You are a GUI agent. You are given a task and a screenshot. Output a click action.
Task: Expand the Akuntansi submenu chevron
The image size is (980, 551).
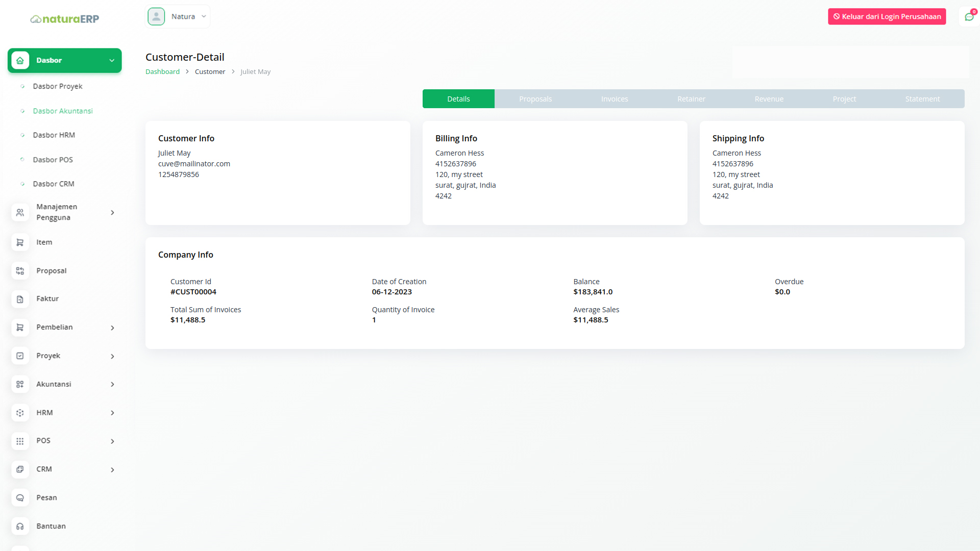point(112,385)
